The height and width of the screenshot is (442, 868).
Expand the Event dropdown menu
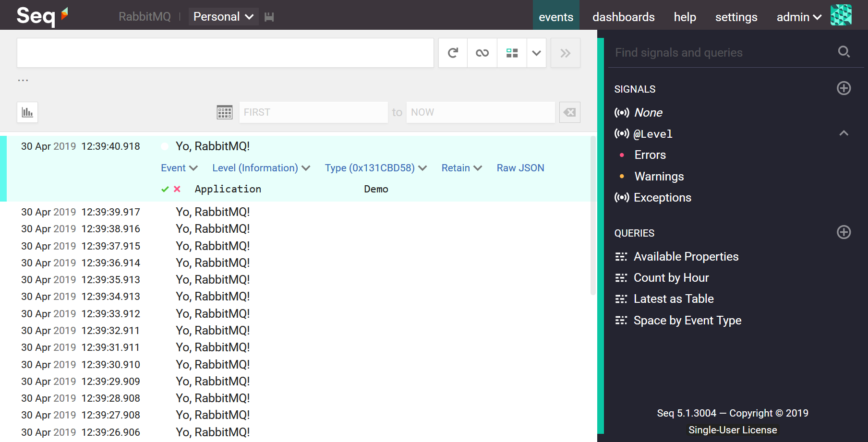179,168
